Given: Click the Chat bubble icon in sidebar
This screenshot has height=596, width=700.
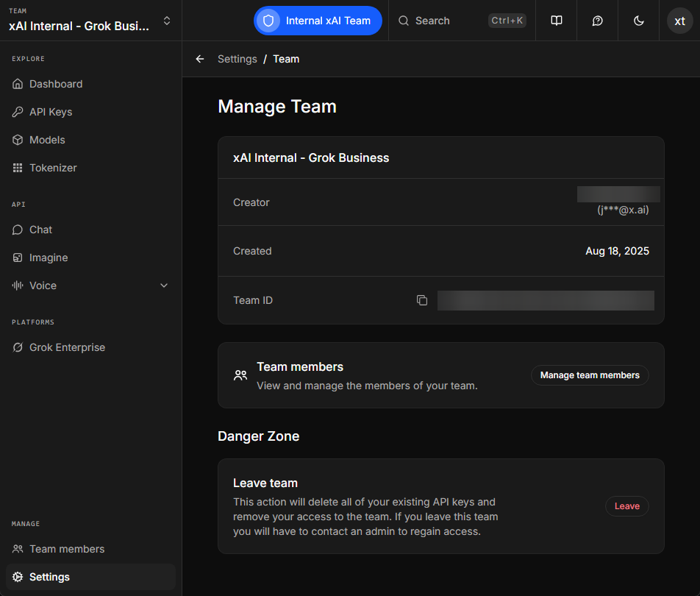Looking at the screenshot, I should click(18, 230).
